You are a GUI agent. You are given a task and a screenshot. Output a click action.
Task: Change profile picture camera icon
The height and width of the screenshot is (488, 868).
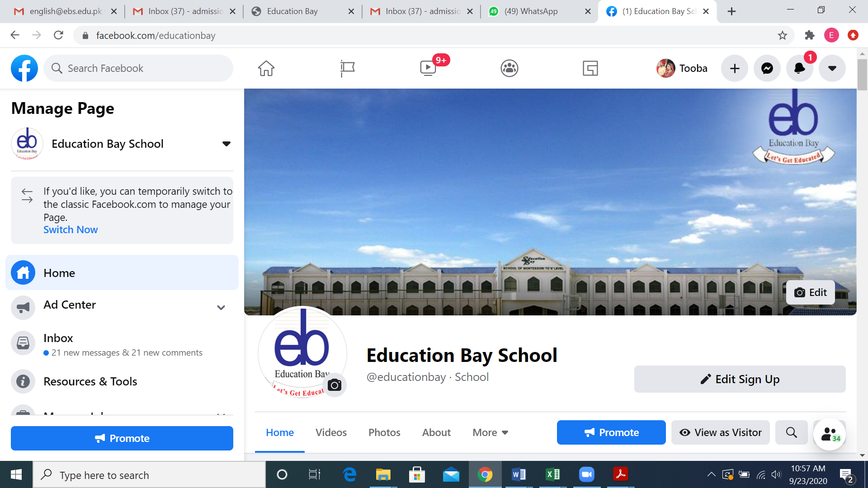click(x=335, y=385)
